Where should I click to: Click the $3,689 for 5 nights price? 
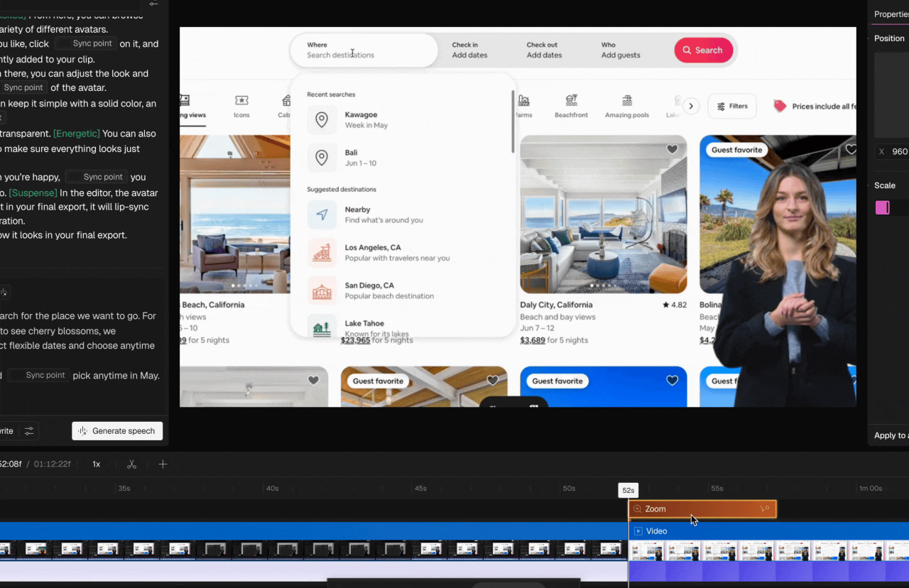click(x=554, y=340)
